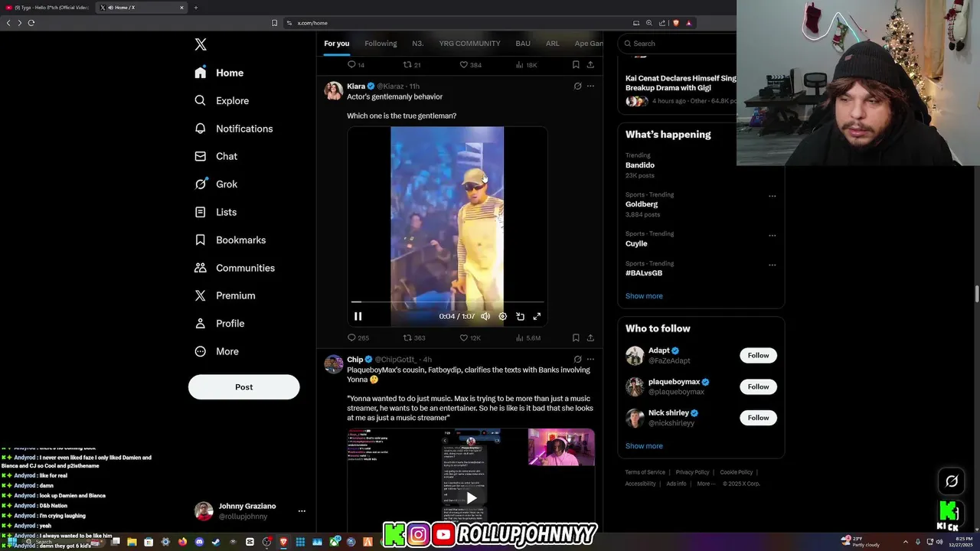
Task: Open account menu dots next to Johnny Graziano
Action: point(302,511)
